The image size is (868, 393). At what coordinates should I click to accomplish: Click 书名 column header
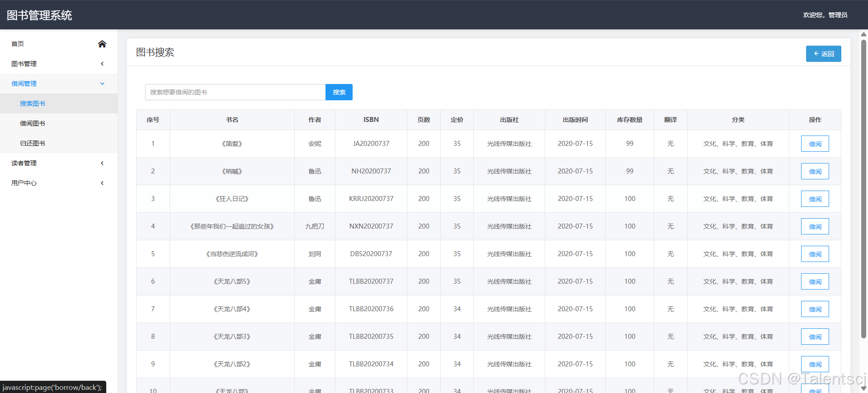[x=232, y=120]
